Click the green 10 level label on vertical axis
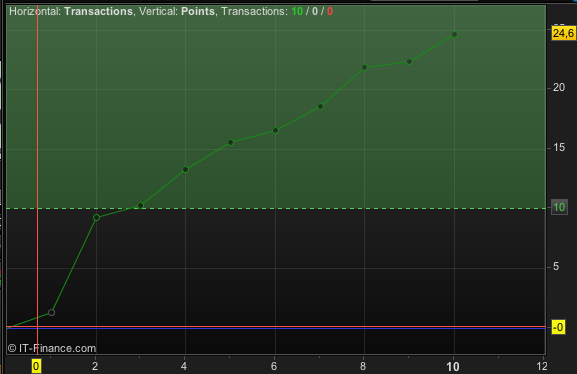The image size is (577, 374). pyautogui.click(x=559, y=207)
